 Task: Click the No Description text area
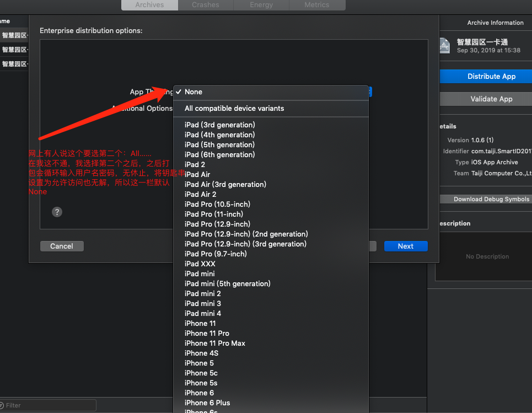coord(487,256)
